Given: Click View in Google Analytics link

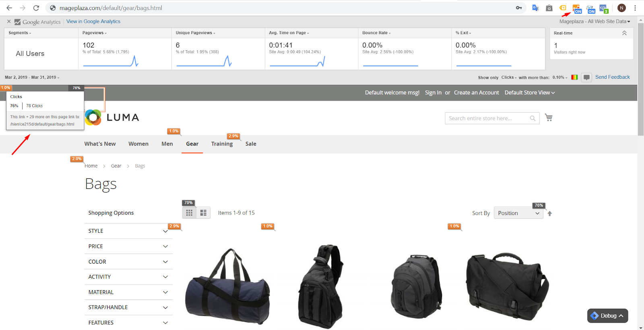Looking at the screenshot, I should click(x=93, y=22).
